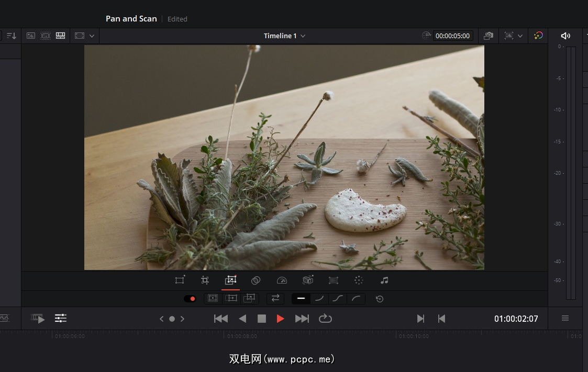Toggle loop playback
Image resolution: width=588 pixels, height=372 pixels.
[x=325, y=319]
